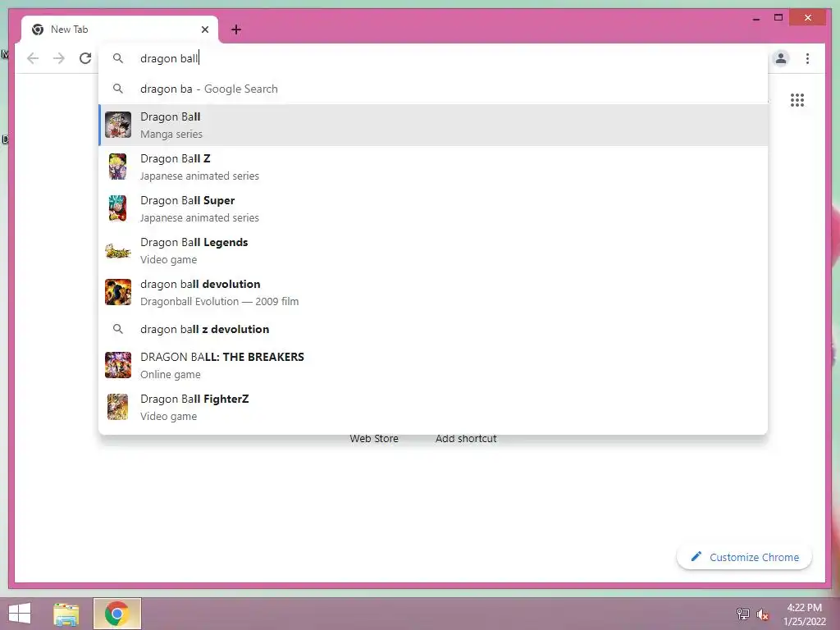Open File Explorer from the taskbar
This screenshot has width=840, height=630.
(x=66, y=614)
